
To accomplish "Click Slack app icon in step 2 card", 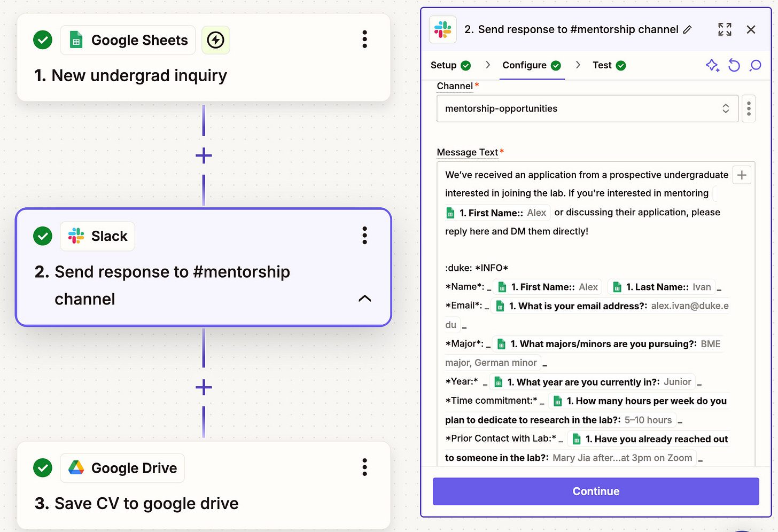I will (76, 236).
